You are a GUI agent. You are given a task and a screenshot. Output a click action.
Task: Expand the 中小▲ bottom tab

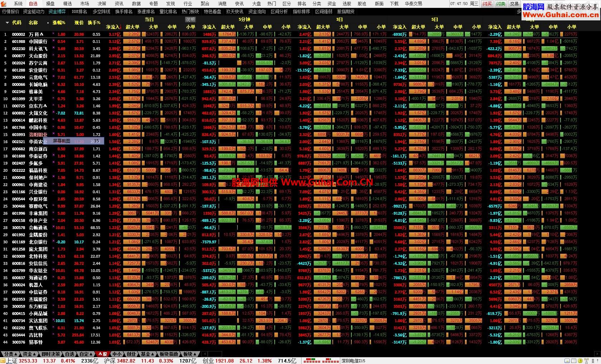[117, 354]
